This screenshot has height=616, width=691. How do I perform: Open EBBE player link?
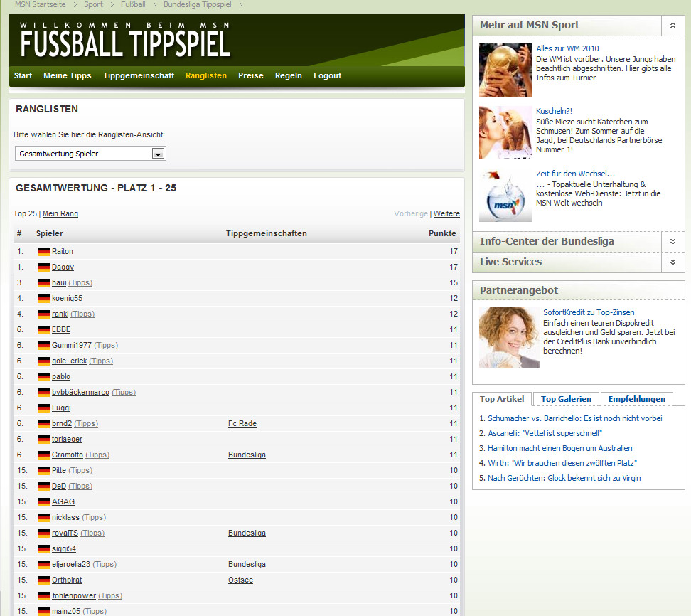[61, 329]
